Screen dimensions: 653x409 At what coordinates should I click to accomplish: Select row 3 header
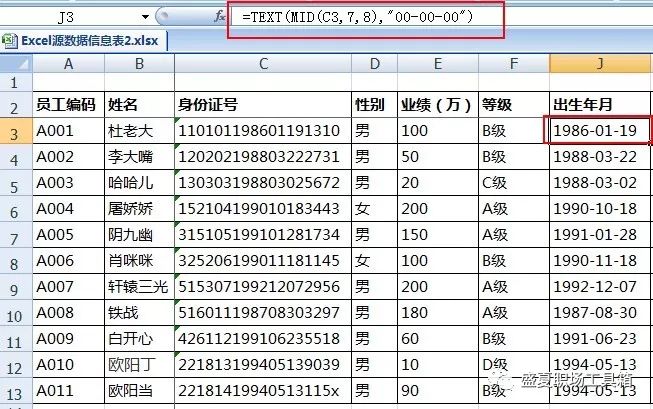[16, 133]
